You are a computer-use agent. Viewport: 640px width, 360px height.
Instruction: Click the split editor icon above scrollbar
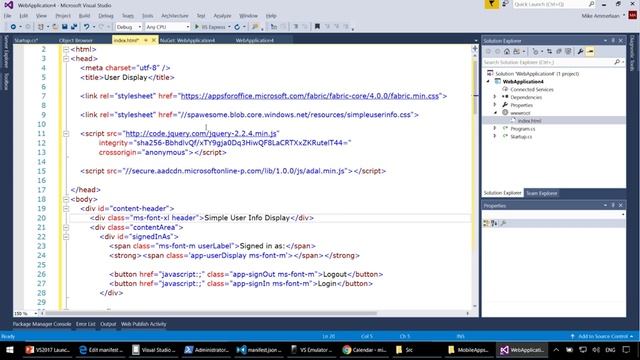click(475, 49)
